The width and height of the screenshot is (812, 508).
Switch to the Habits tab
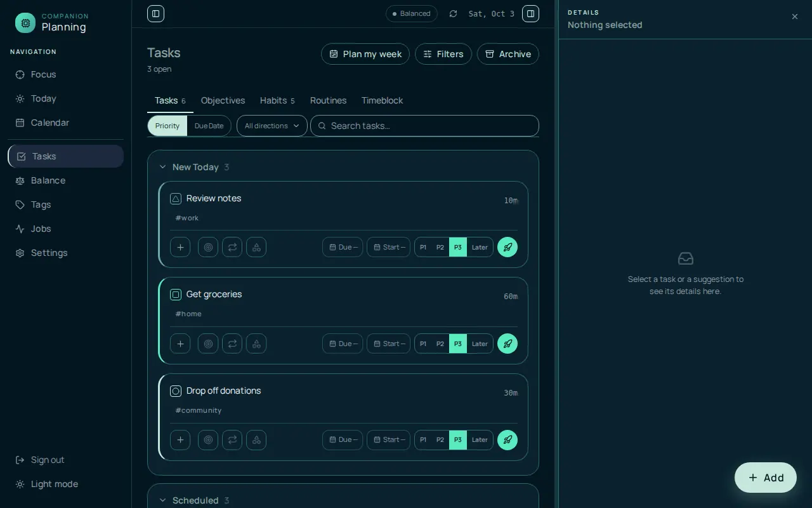tap(277, 100)
